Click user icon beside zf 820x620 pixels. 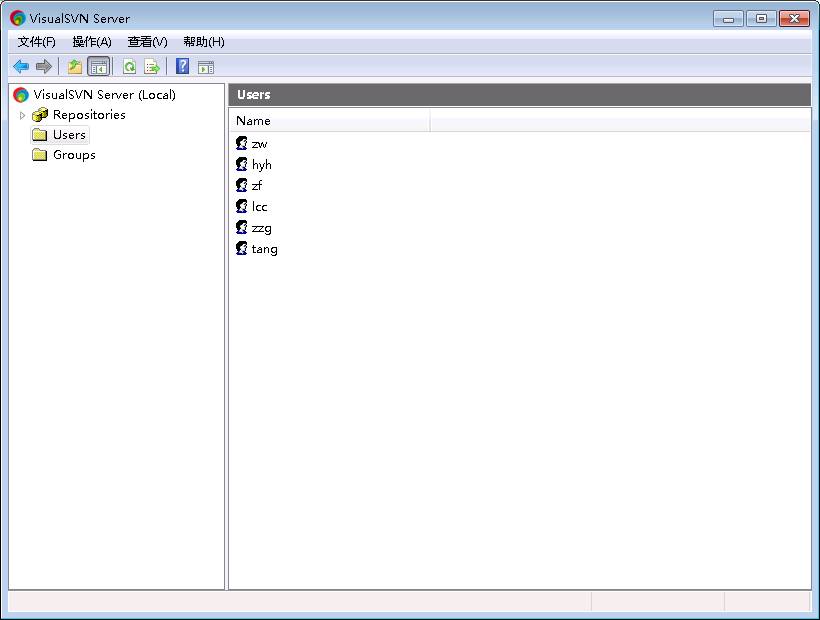pyautogui.click(x=242, y=185)
